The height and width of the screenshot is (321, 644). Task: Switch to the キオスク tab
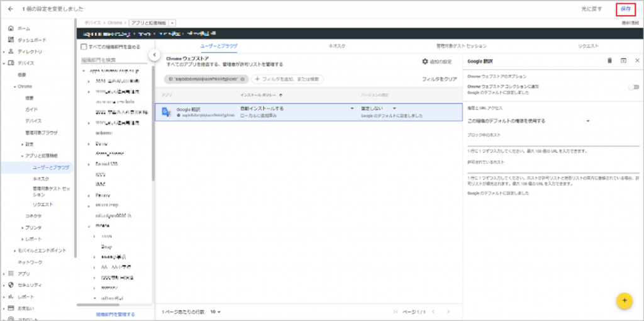[336, 47]
